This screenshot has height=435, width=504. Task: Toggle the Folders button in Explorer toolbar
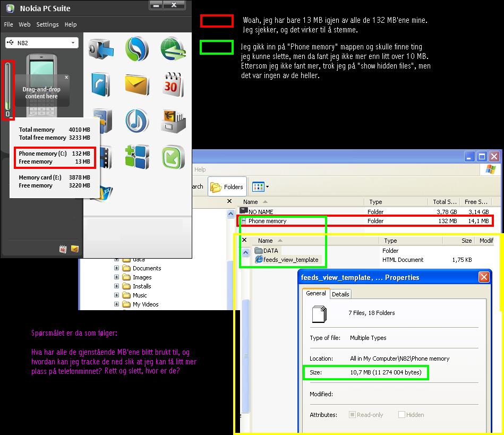point(227,187)
